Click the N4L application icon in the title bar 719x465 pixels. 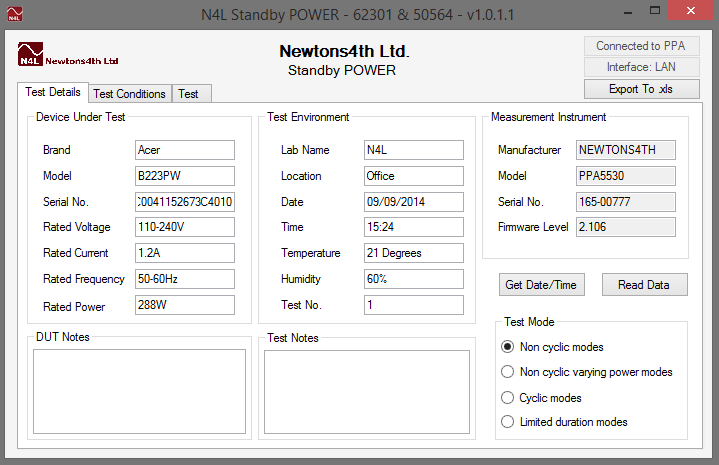(x=14, y=14)
